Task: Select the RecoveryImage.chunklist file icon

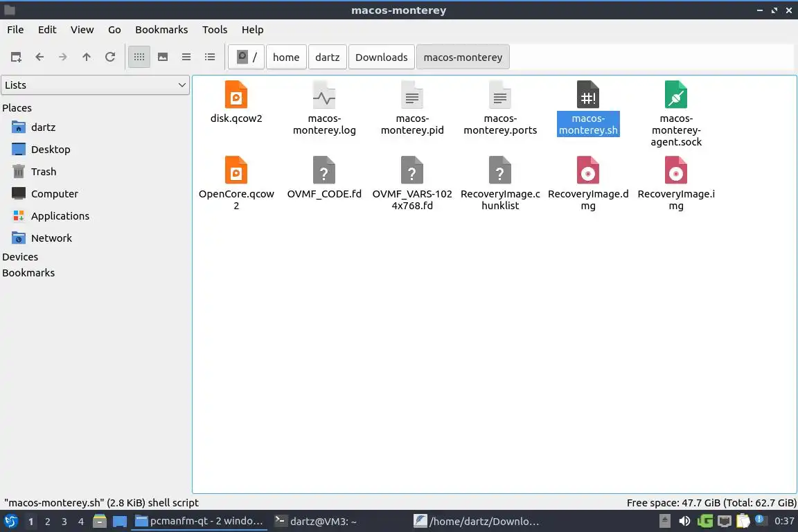Action: (499, 170)
